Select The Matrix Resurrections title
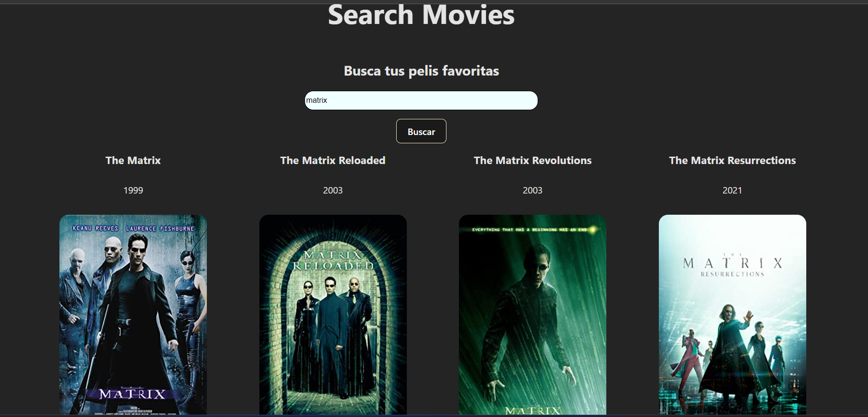Image resolution: width=868 pixels, height=417 pixels. point(733,160)
